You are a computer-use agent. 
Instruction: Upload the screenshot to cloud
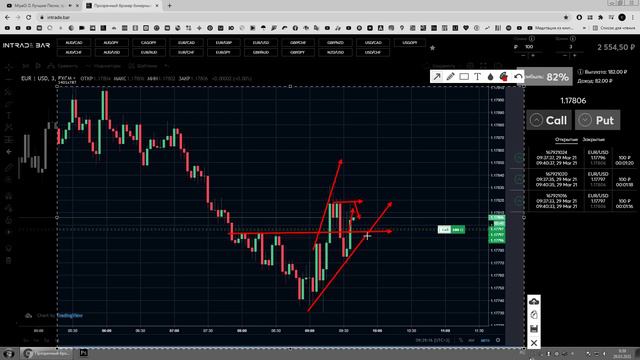click(x=534, y=302)
